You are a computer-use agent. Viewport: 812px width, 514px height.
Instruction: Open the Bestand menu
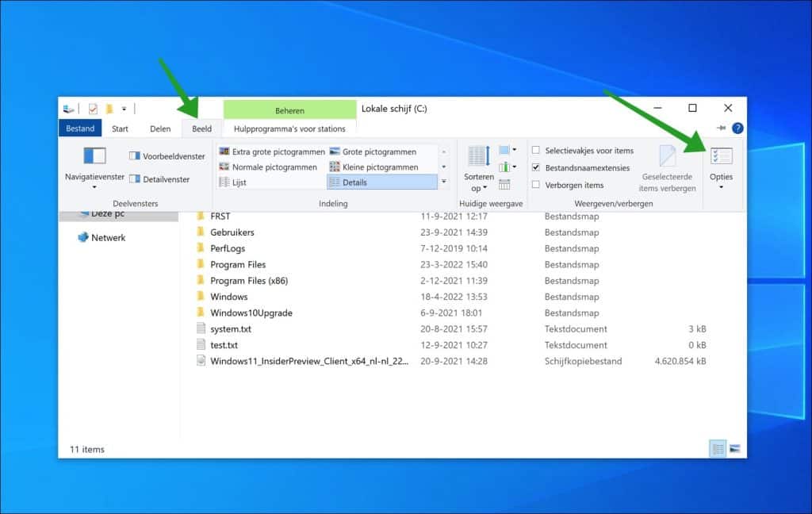(79, 128)
